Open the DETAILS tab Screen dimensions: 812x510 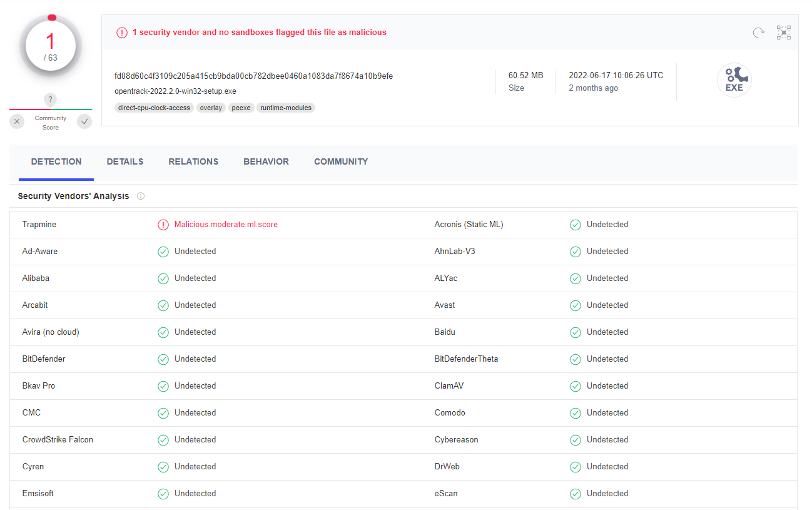coord(124,161)
